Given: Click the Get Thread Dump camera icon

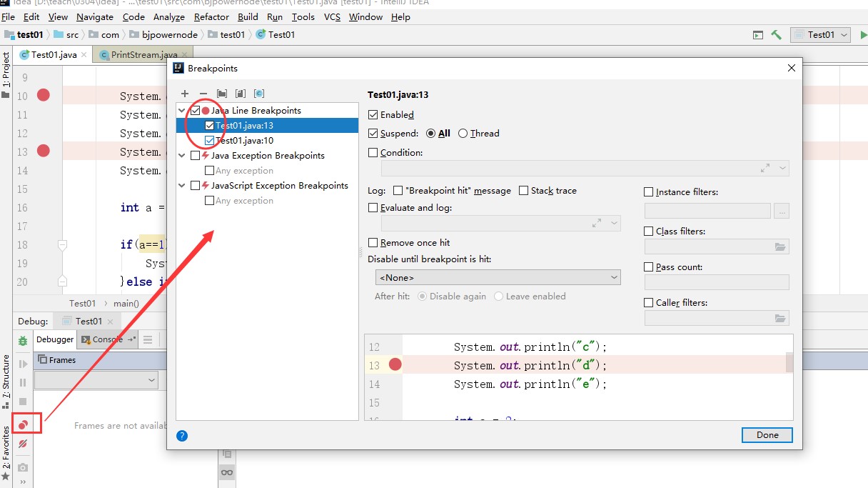Looking at the screenshot, I should 23,467.
